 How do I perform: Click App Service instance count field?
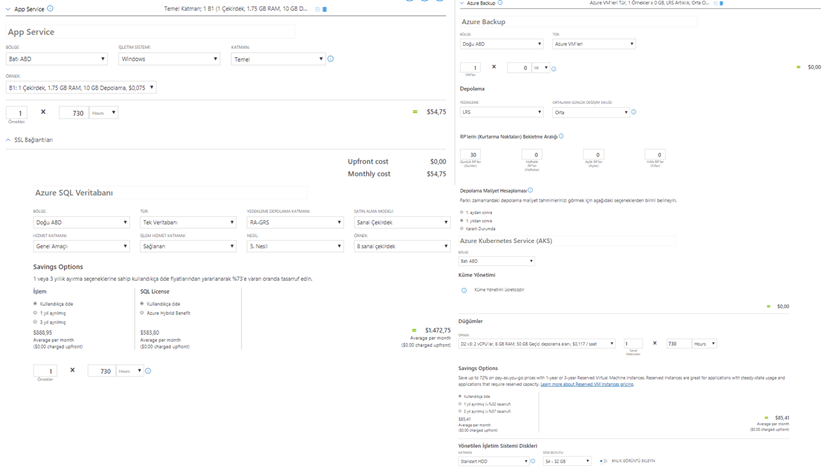(17, 113)
